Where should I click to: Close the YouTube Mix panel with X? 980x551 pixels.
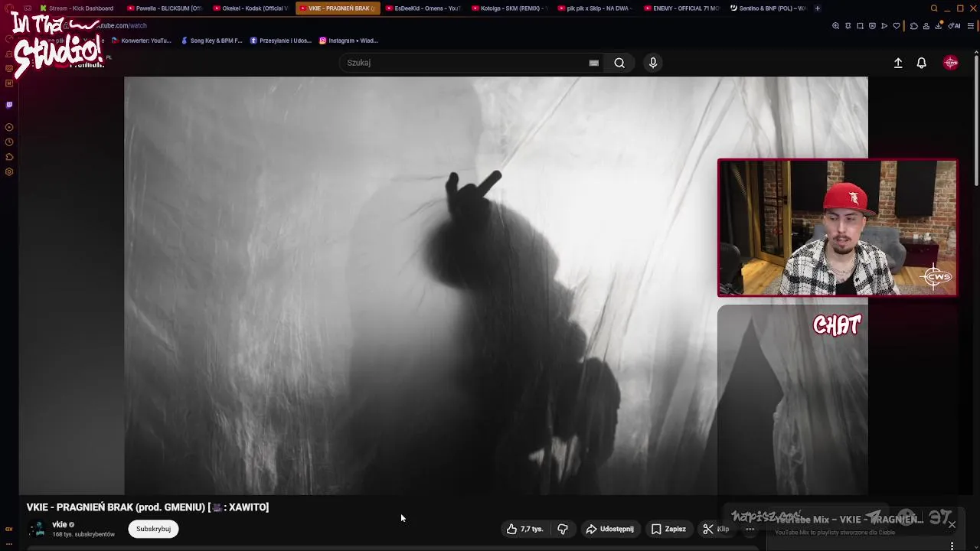[952, 524]
